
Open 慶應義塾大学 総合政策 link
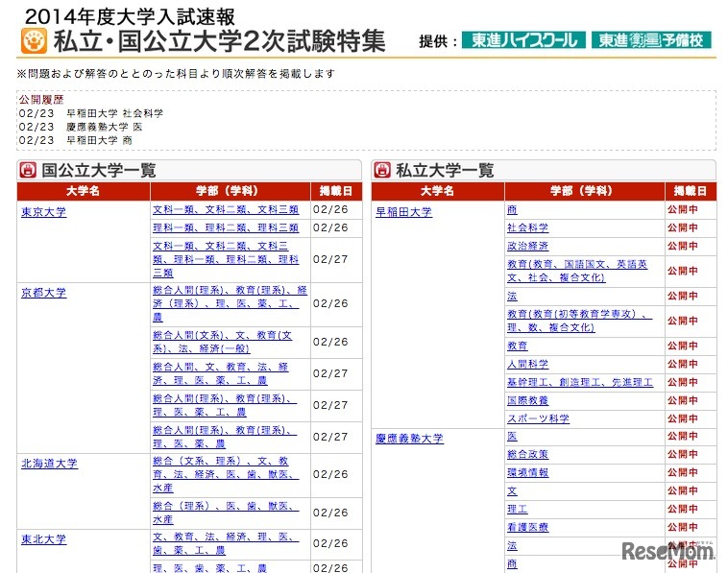(527, 454)
